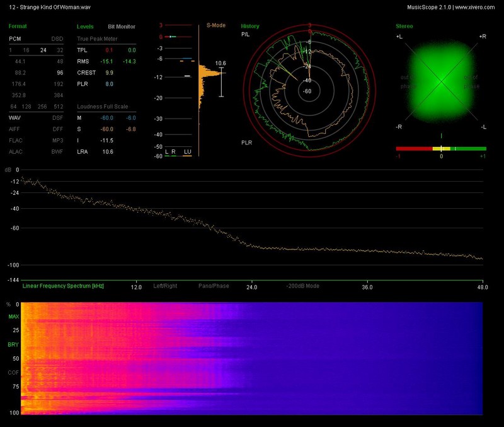This screenshot has width=504, height=427.
Task: Select the BRY spectrogram color scheme
Action: 13,344
